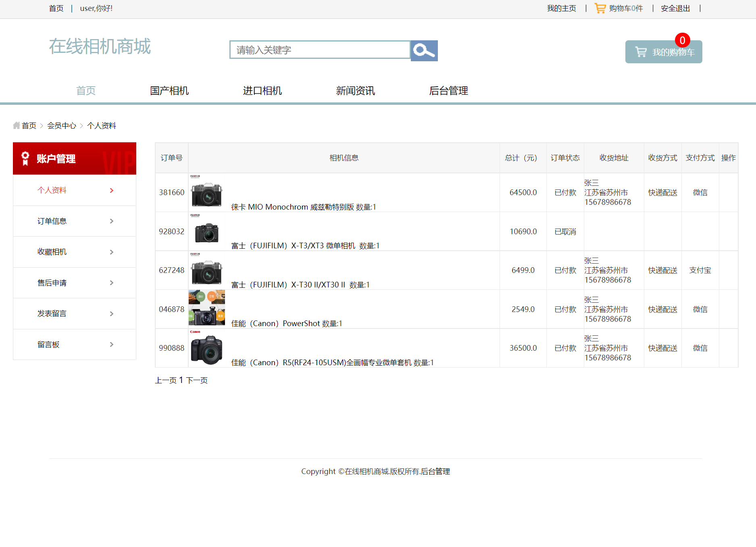Go to next page via 下一页
Screen dimensions: 756x547
[197, 380]
